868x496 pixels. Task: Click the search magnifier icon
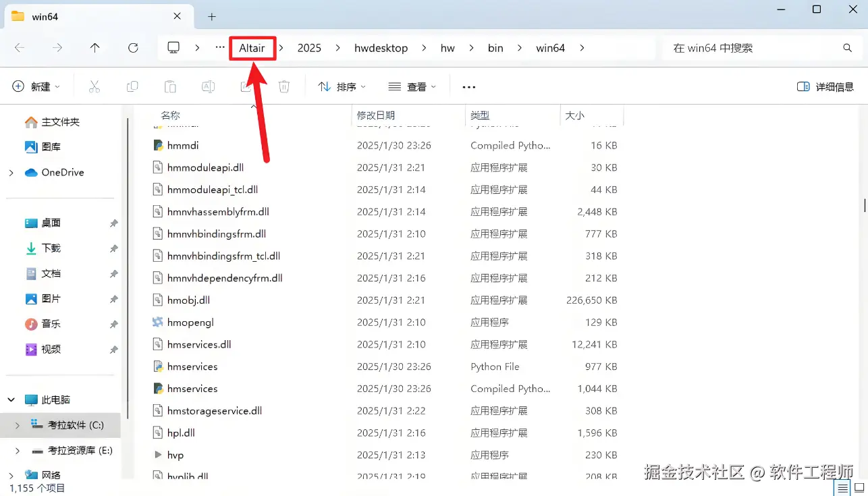848,48
